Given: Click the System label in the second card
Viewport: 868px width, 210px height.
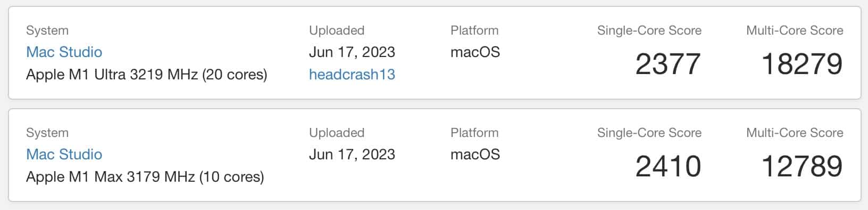Looking at the screenshot, I should click(x=47, y=133).
